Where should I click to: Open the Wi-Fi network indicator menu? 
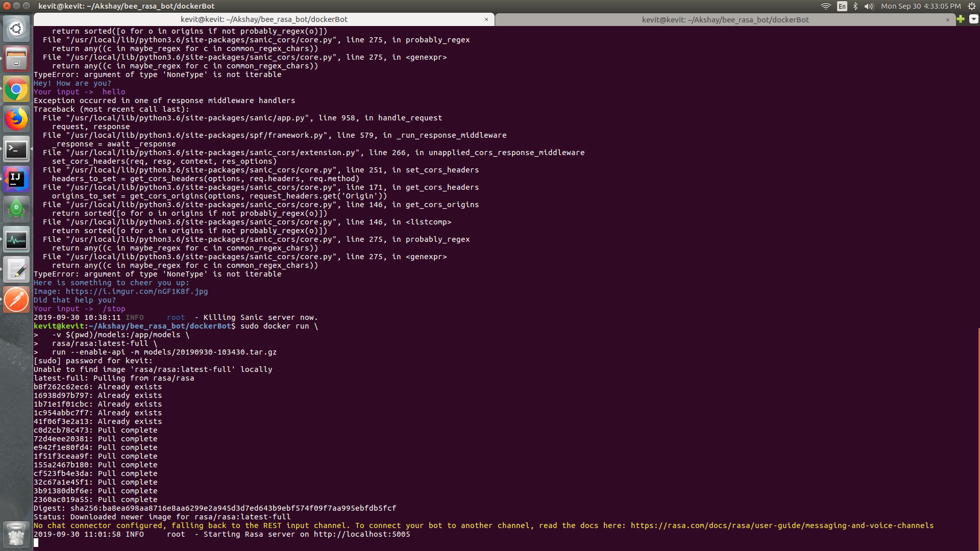point(825,6)
